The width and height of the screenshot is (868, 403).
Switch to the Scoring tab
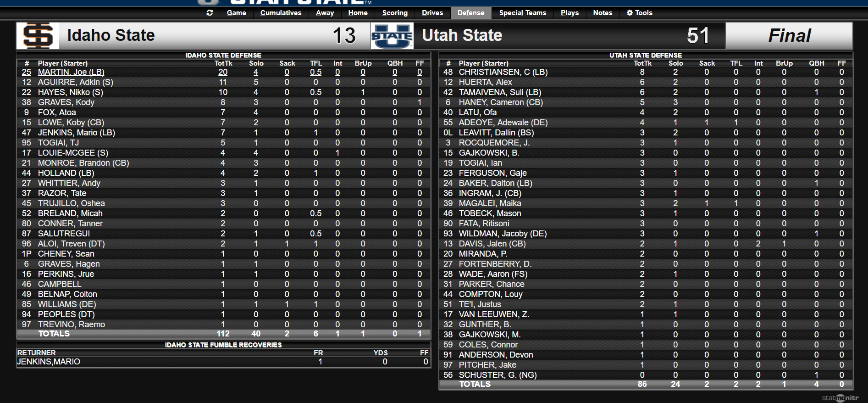(394, 13)
